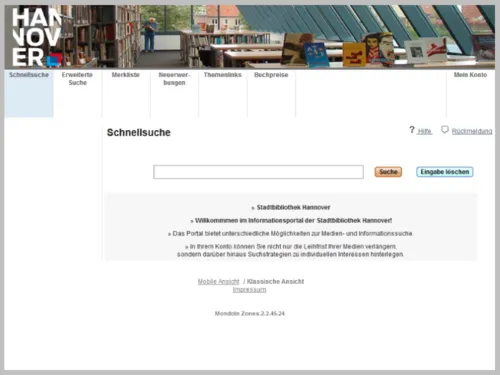Click the Eingabe löschen button

[445, 172]
